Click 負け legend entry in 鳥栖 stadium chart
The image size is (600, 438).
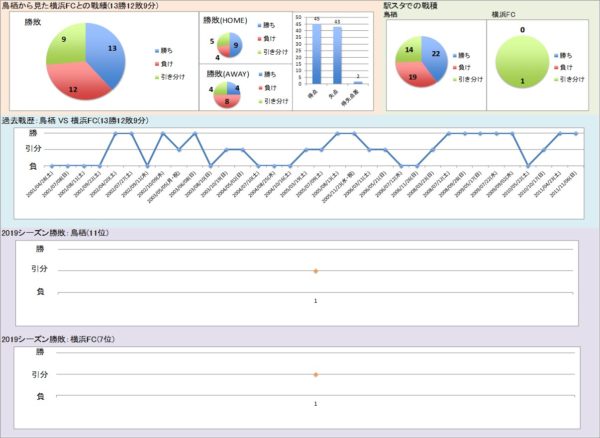[461, 67]
